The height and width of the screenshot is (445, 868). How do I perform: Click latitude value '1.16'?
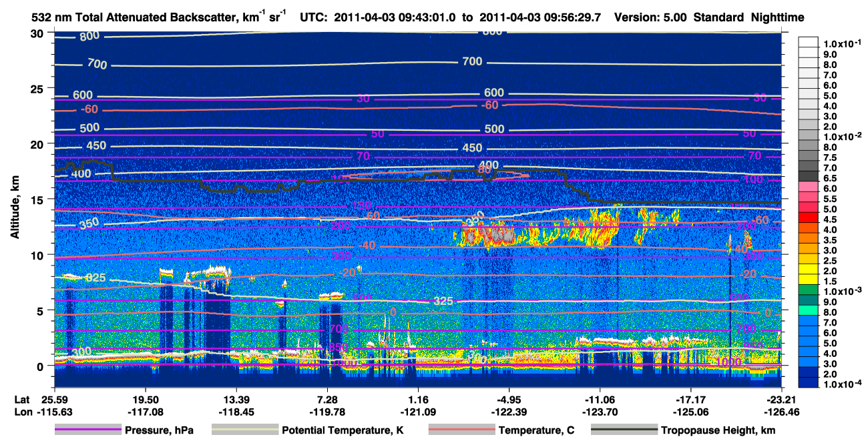tap(418, 399)
